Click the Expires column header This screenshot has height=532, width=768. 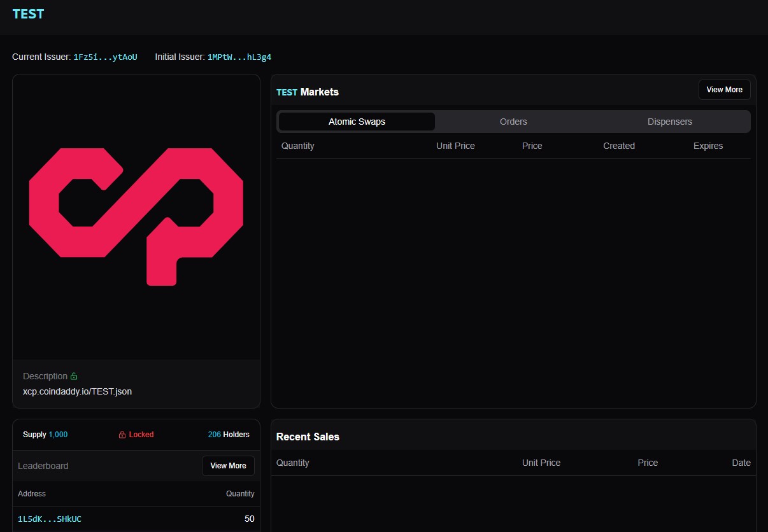click(x=708, y=146)
